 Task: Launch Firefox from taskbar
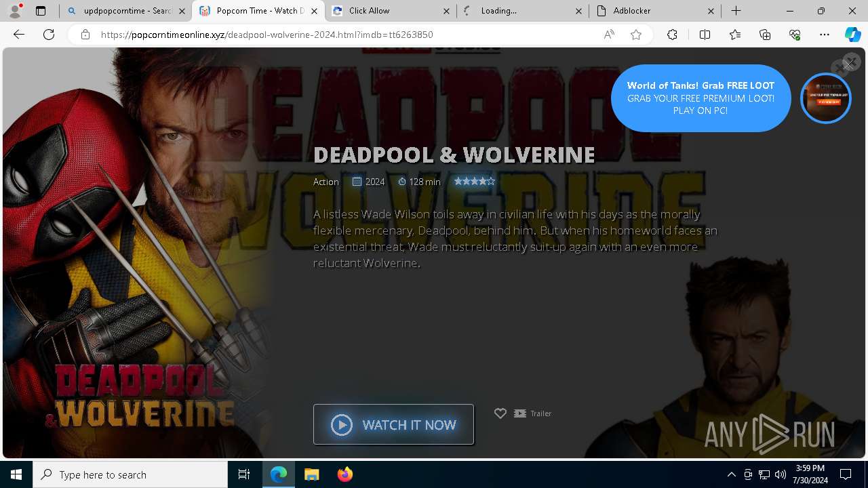click(344, 474)
